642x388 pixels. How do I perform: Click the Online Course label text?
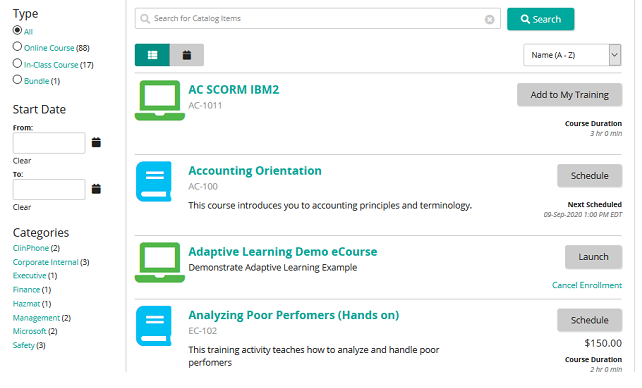(49, 48)
